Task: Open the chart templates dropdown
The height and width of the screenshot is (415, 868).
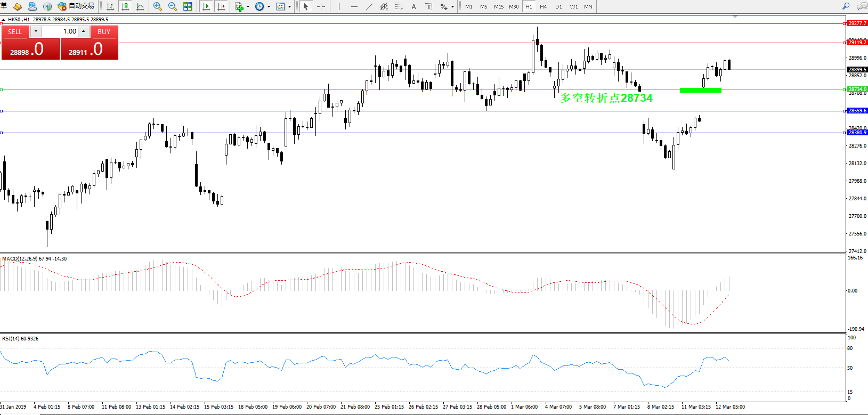Action: click(289, 7)
